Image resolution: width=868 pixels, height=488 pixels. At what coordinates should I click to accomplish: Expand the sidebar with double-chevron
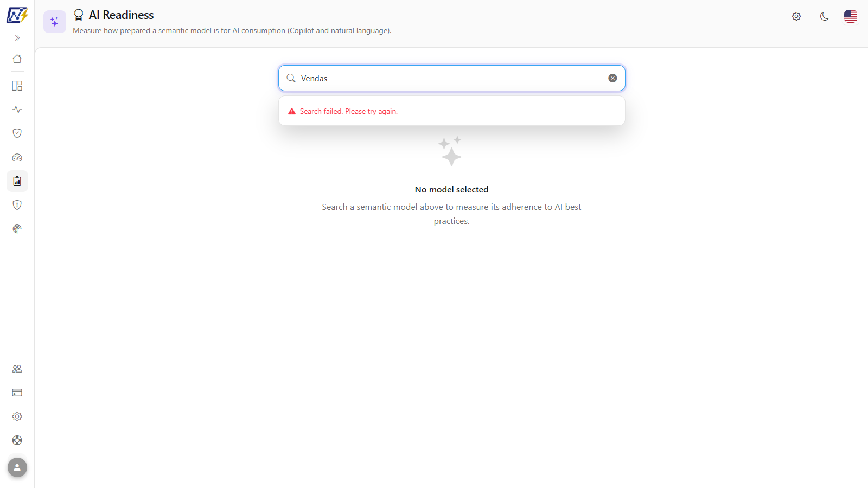17,38
